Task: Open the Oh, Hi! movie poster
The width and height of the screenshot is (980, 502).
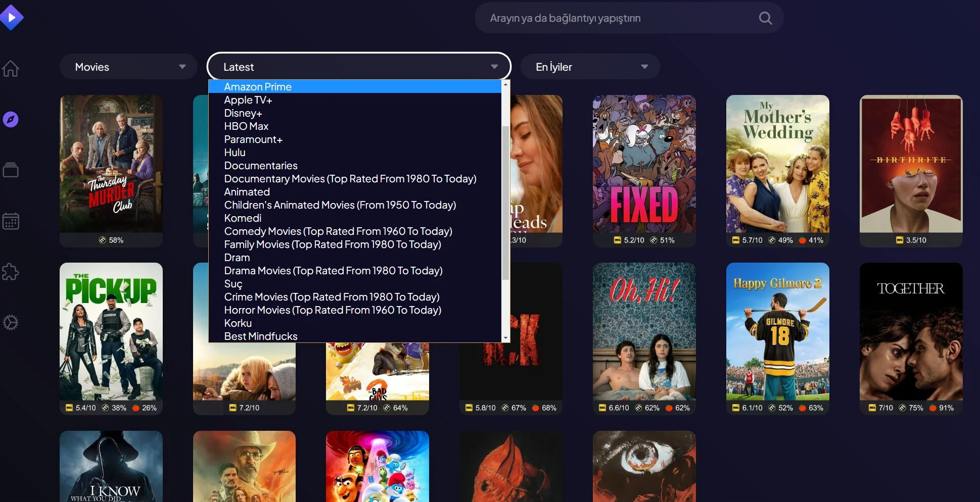Action: coord(644,332)
